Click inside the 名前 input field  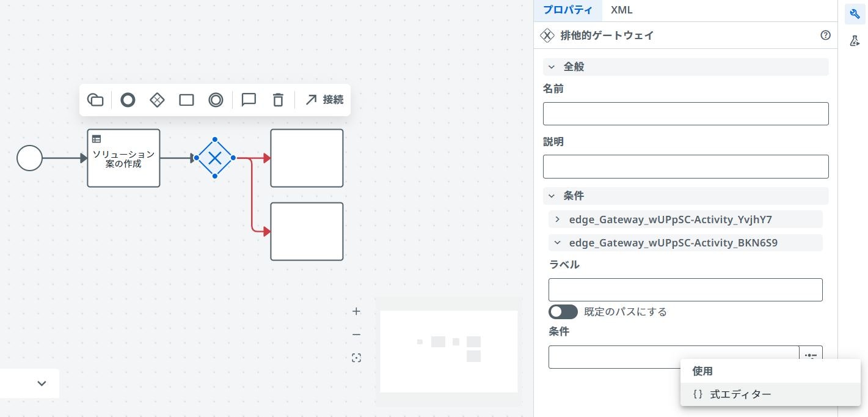[x=685, y=114]
